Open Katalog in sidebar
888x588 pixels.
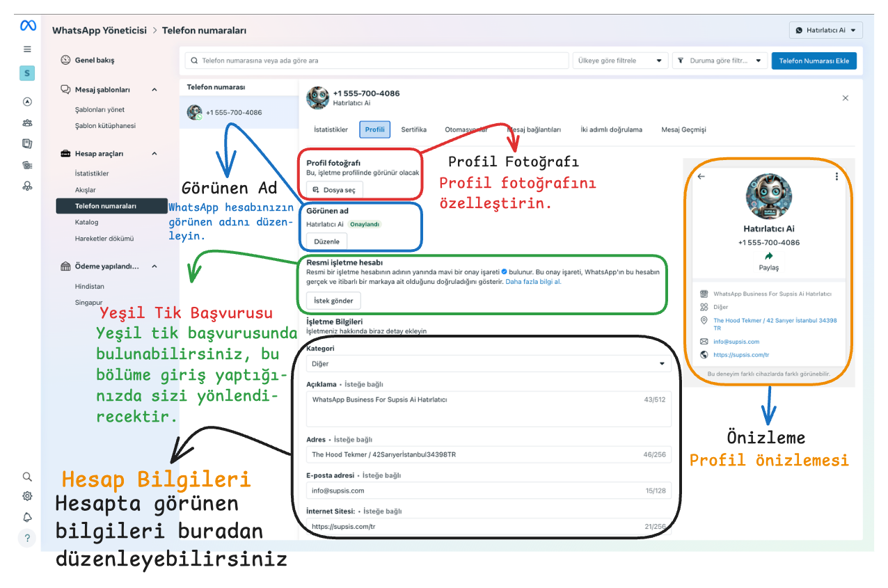coord(87,222)
